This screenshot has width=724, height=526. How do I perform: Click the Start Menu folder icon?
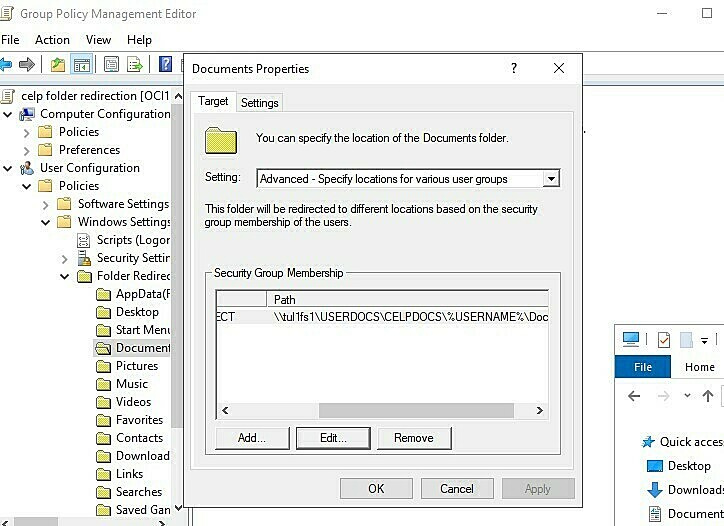[103, 330]
